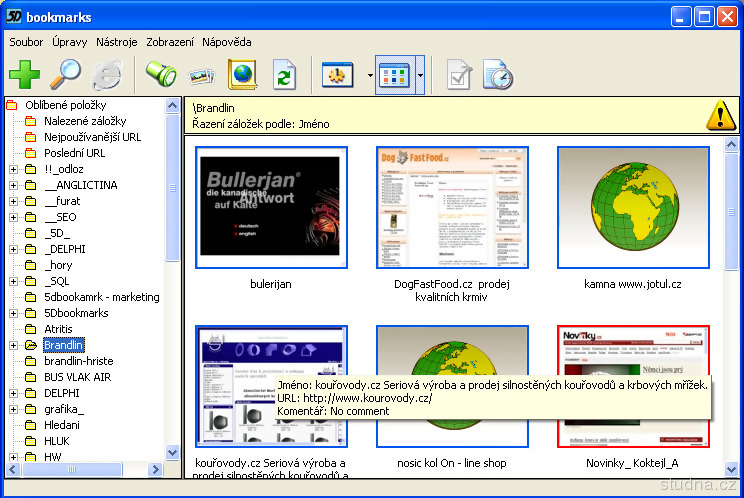The height and width of the screenshot is (498, 744).
Task: Click the yellow warning triangle icon
Action: tap(721, 115)
